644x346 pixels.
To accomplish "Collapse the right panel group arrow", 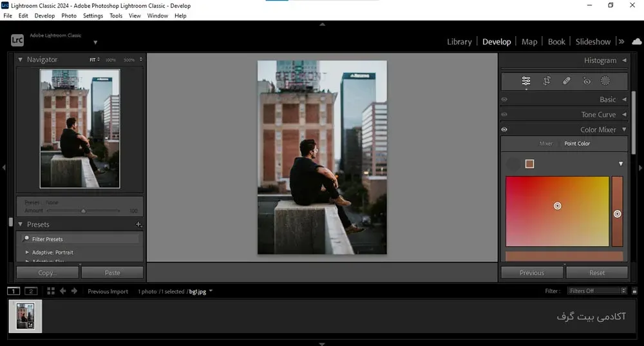I will tap(640, 168).
